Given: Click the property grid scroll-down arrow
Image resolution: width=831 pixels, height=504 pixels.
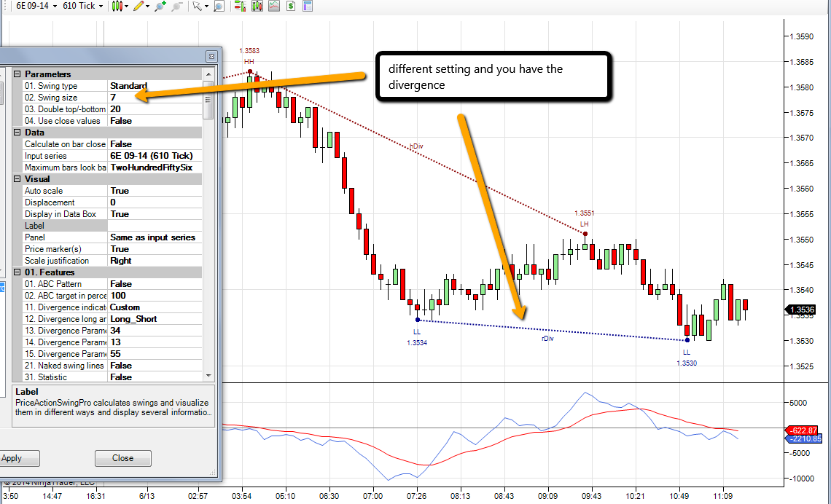Looking at the screenshot, I should (x=208, y=376).
